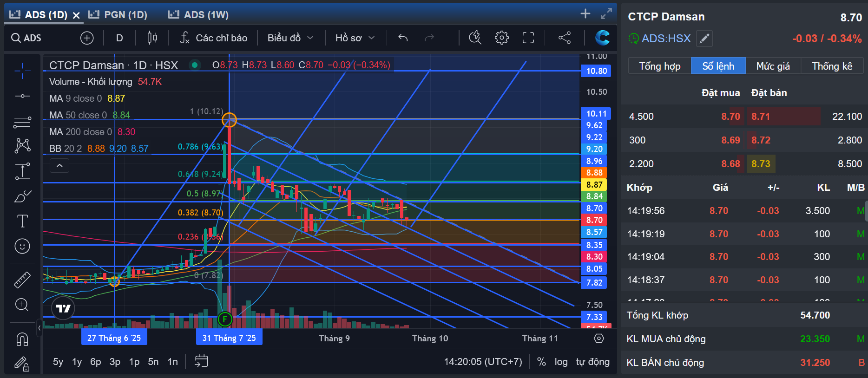Set chart range to 1y
This screenshot has height=378, width=868.
[x=77, y=362]
